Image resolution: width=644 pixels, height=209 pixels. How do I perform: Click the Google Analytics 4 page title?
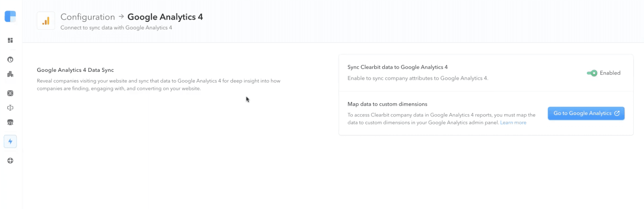(165, 17)
